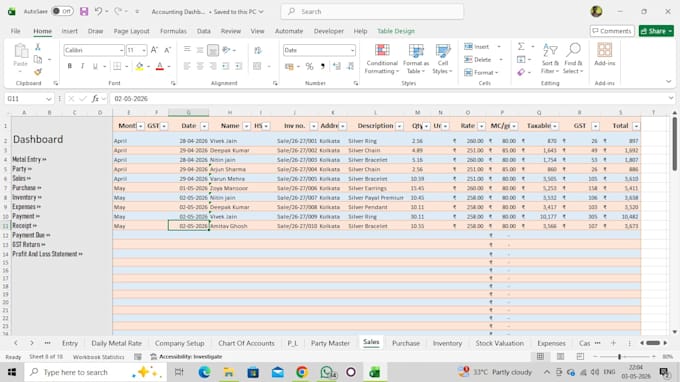The width and height of the screenshot is (680, 382).
Task: Decrease font size with smaller A icon
Action: (x=167, y=50)
